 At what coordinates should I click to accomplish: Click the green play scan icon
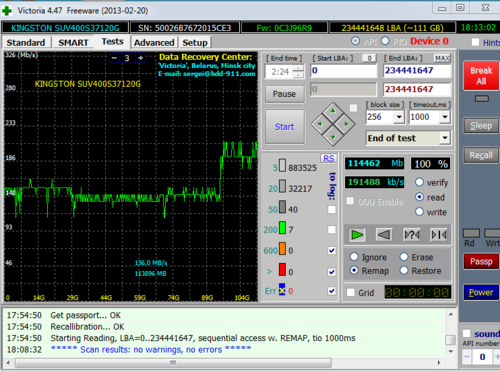(x=357, y=235)
